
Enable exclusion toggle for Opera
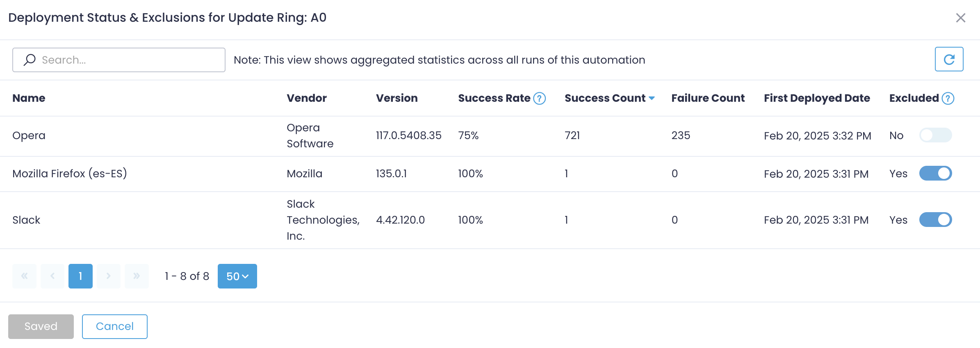935,135
